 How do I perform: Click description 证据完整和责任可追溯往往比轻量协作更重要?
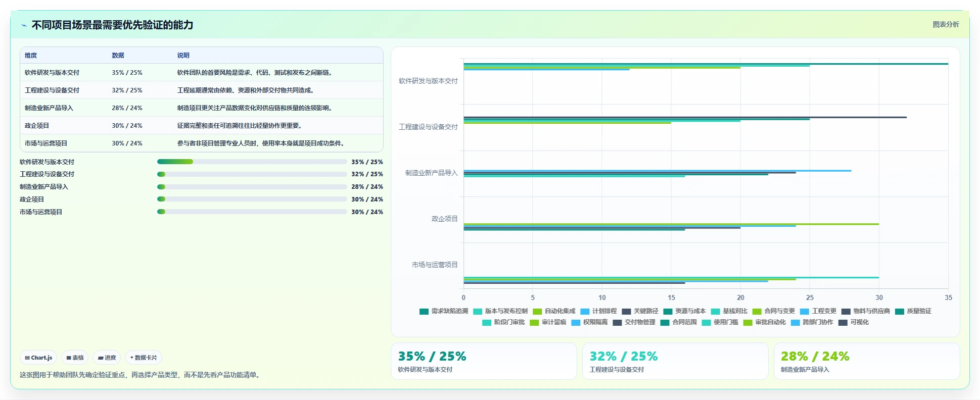(x=241, y=126)
